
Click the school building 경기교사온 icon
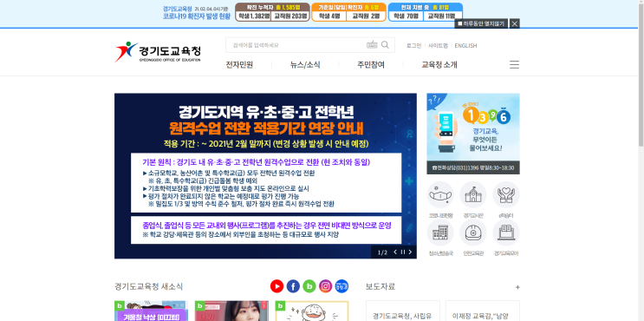pyautogui.click(x=473, y=195)
